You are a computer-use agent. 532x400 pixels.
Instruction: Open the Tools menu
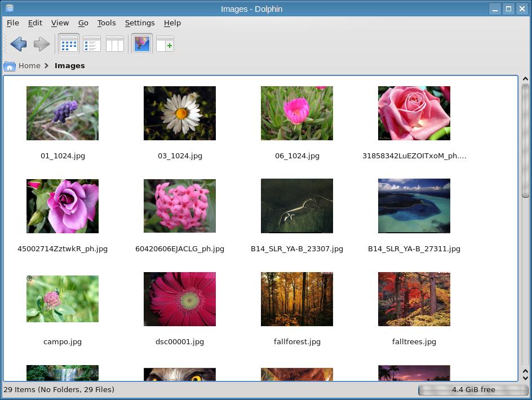pyautogui.click(x=107, y=23)
